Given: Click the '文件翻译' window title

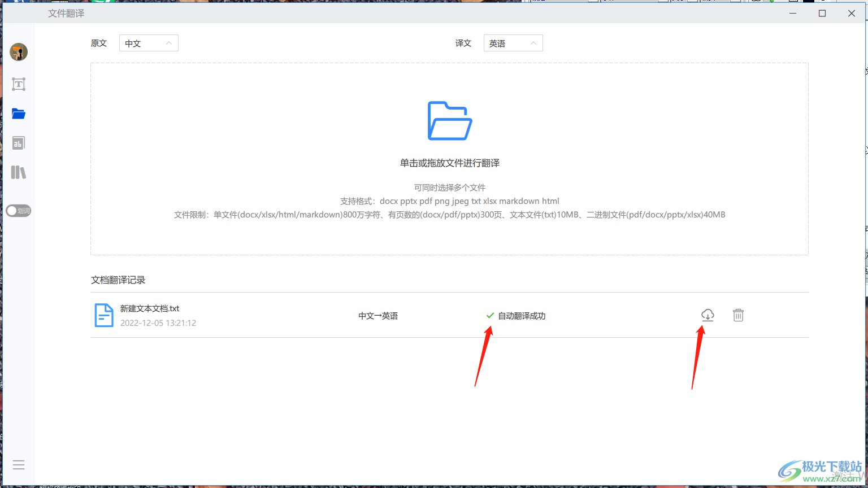Looking at the screenshot, I should point(66,14).
